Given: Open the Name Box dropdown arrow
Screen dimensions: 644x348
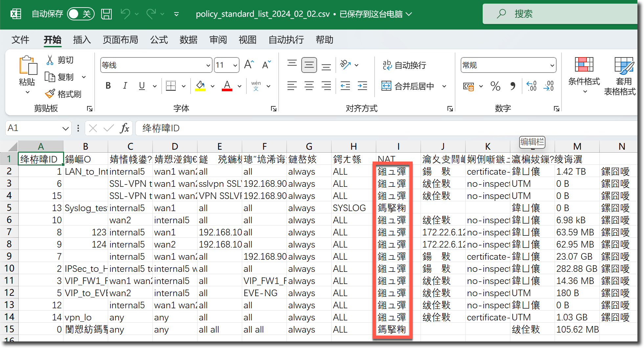Looking at the screenshot, I should coord(65,128).
